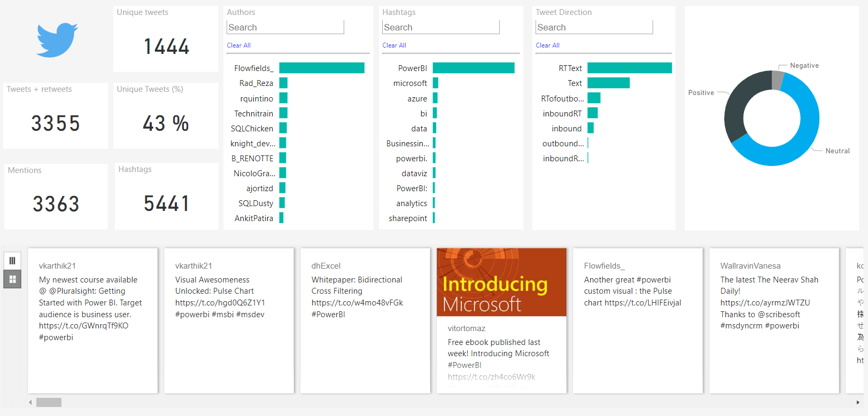The width and height of the screenshot is (868, 416).
Task: Filter by tweet direction Text
Action: pyautogui.click(x=575, y=83)
